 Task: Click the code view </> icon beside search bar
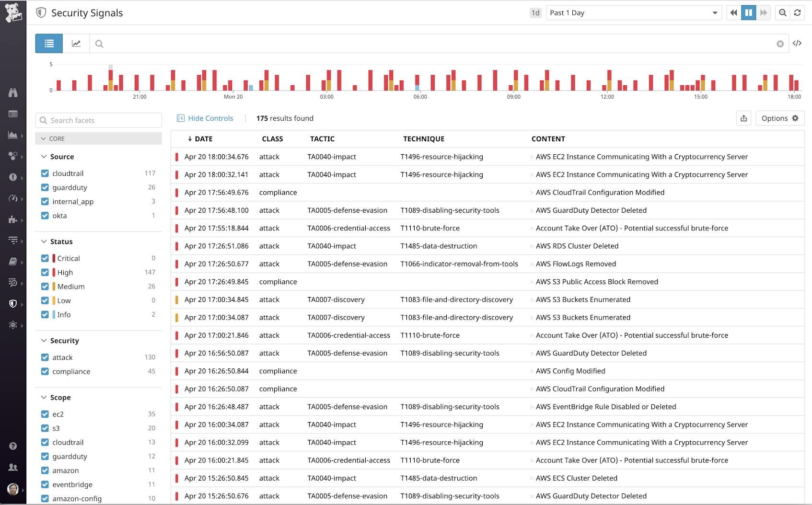798,43
